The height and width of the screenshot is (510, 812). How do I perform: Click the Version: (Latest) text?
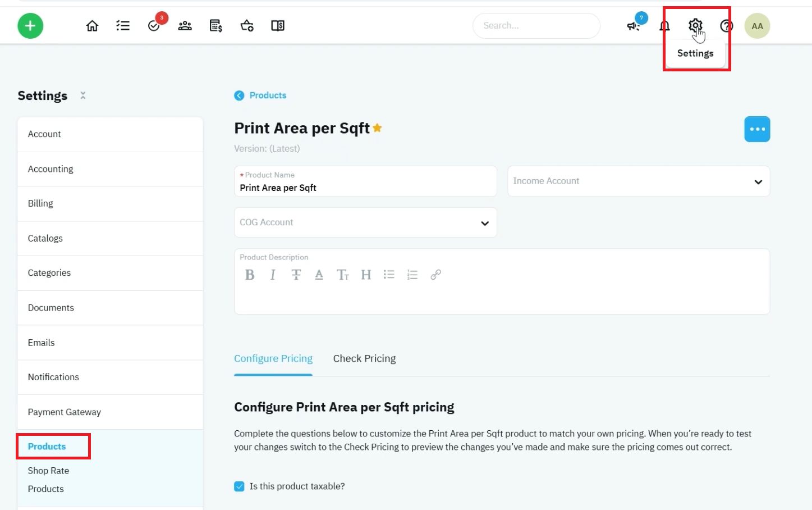point(267,149)
